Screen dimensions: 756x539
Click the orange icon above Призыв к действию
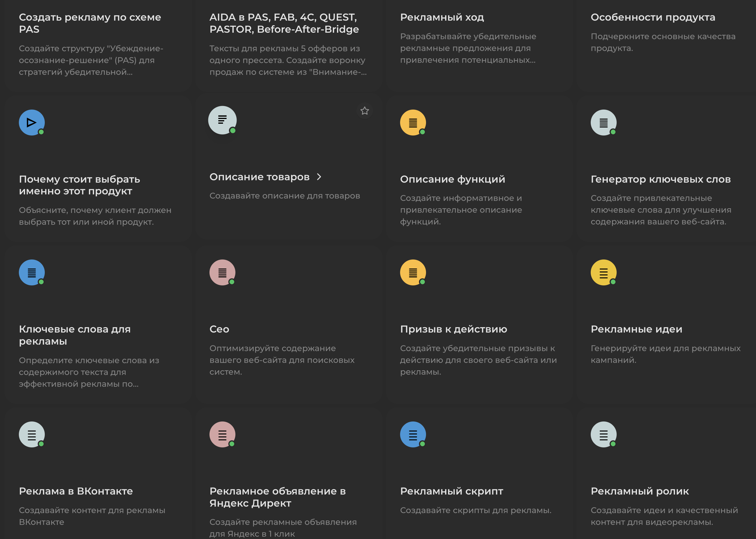pos(413,272)
